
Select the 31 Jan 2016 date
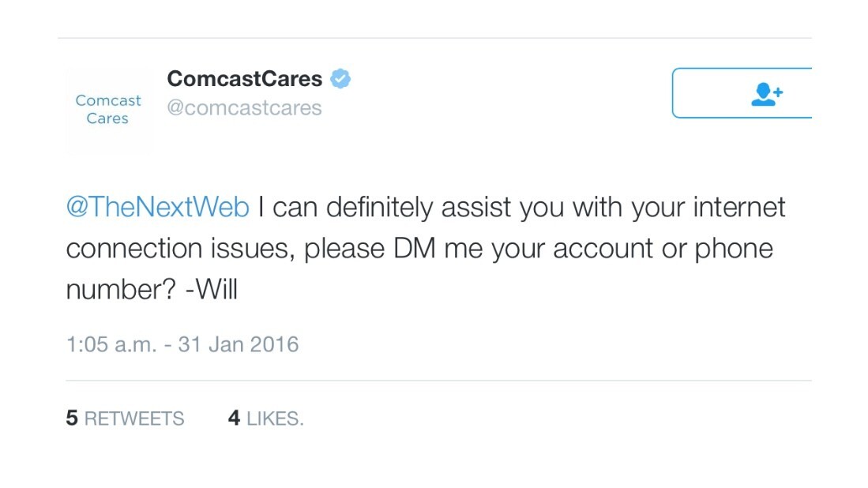(x=239, y=345)
